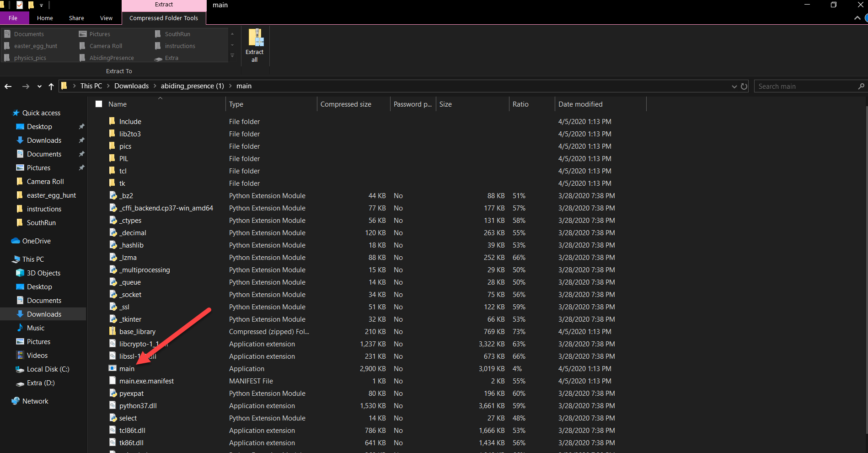Open Quick Access Toolbar customize dropdown

click(x=41, y=5)
